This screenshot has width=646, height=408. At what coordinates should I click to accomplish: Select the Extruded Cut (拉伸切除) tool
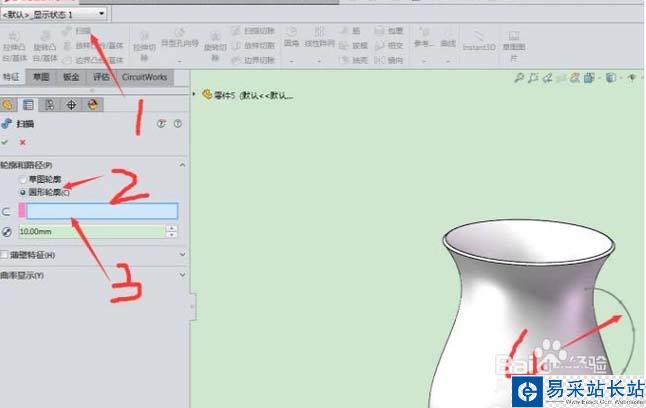(144, 47)
